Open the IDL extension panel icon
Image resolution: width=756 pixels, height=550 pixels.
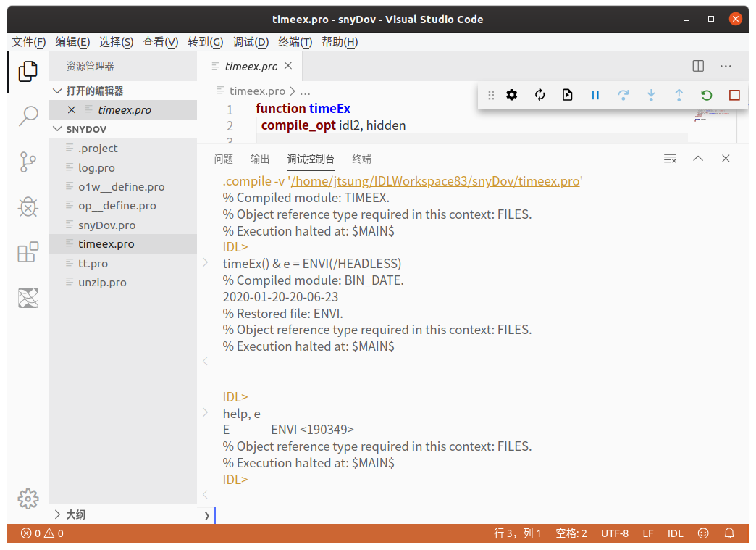point(28,298)
